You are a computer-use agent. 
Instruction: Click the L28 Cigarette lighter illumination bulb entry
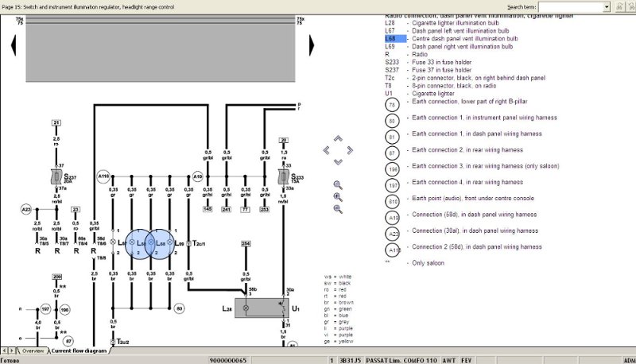(442, 23)
